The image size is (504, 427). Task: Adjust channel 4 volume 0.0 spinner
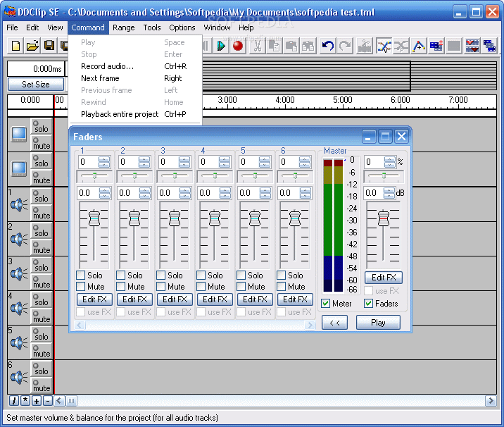[225, 193]
